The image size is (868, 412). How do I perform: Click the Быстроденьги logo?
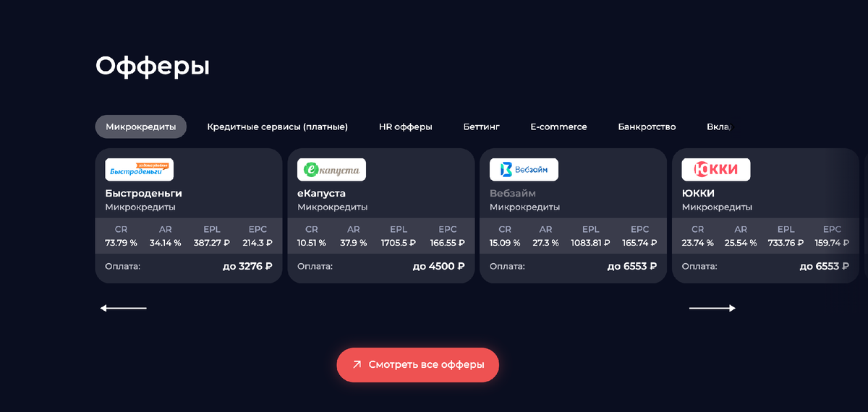tap(139, 170)
